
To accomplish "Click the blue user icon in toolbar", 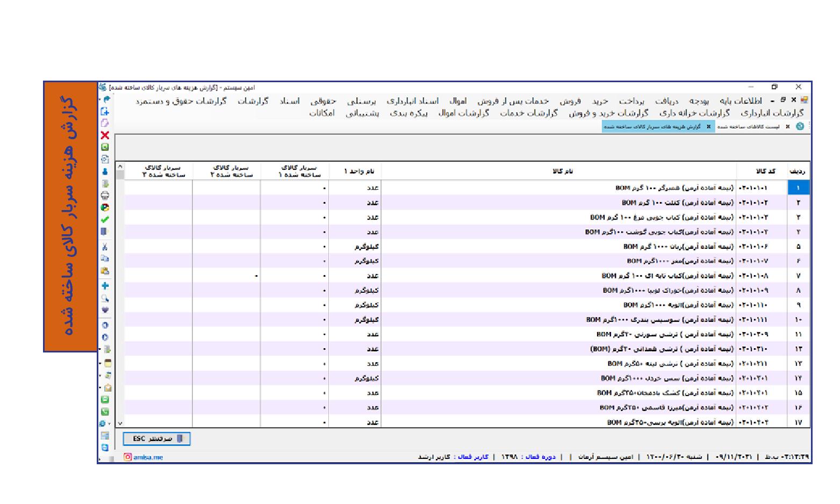I will [x=105, y=171].
